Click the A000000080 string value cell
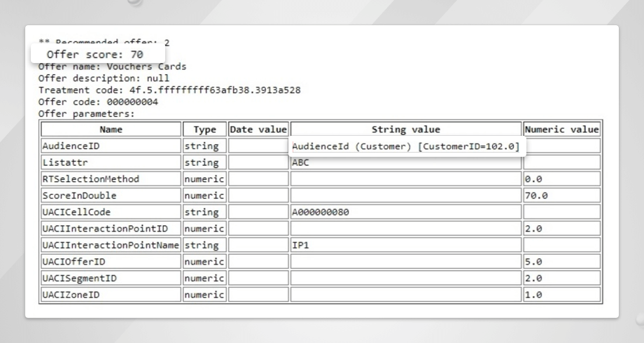 tap(406, 212)
